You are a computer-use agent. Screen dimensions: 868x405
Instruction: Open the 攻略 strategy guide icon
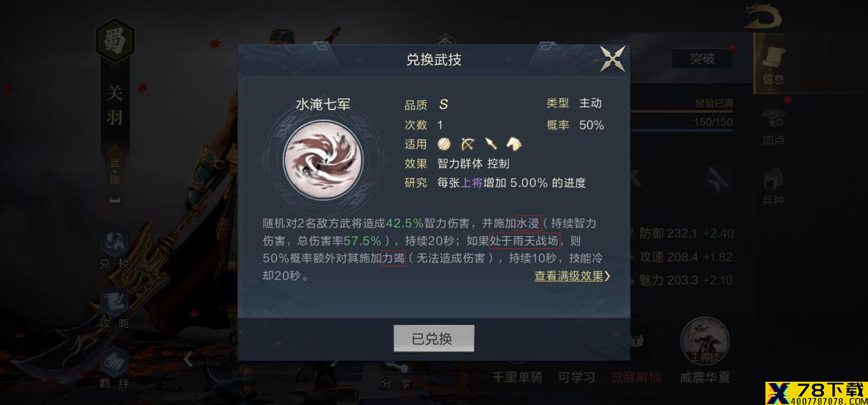(114, 308)
